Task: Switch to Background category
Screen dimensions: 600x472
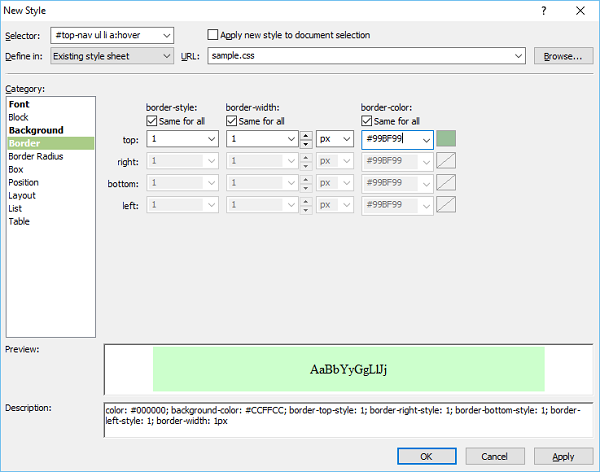Action: 35,130
